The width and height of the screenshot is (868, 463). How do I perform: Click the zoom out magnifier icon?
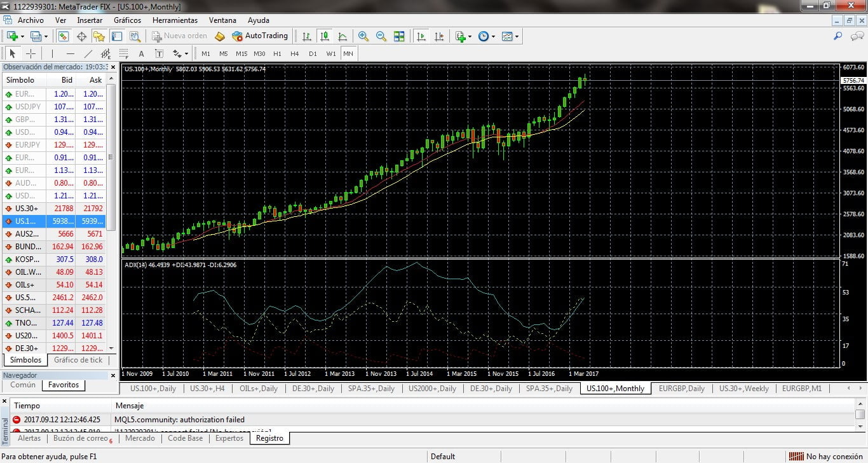(381, 36)
